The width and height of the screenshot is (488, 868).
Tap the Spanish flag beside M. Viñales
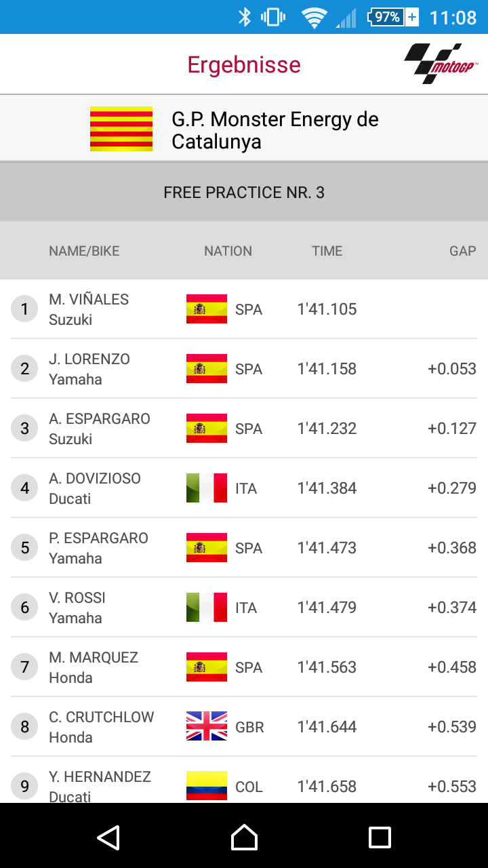tap(207, 309)
